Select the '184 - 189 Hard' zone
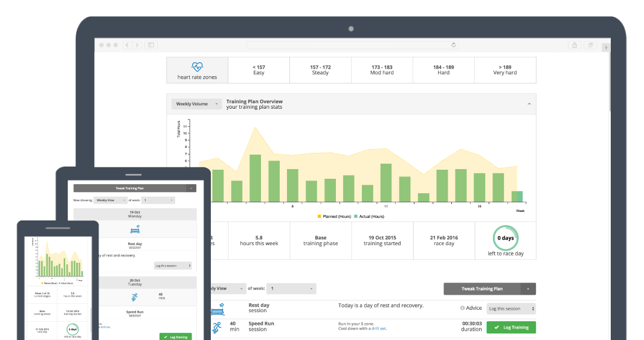 point(443,70)
